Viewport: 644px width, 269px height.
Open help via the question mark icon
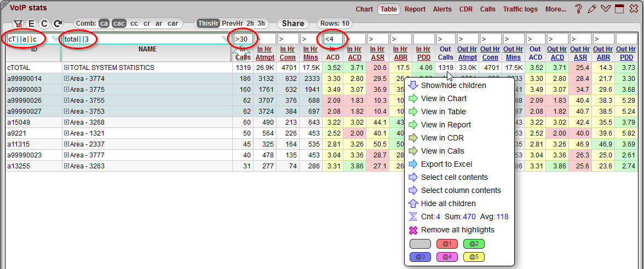tap(578, 9)
